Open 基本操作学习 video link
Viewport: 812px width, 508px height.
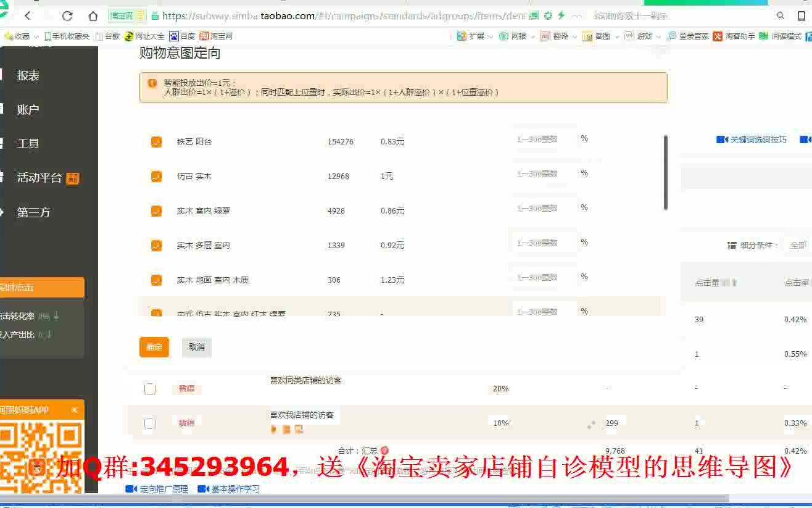point(228,489)
